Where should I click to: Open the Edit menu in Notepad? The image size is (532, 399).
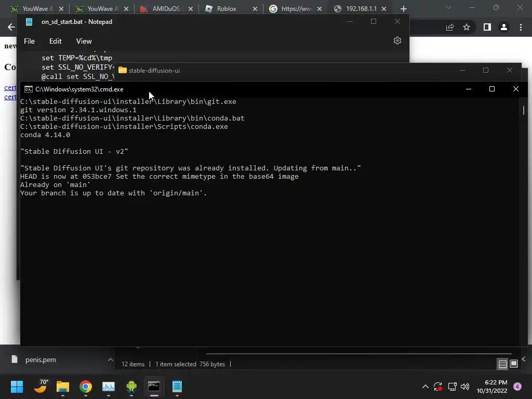(x=55, y=41)
